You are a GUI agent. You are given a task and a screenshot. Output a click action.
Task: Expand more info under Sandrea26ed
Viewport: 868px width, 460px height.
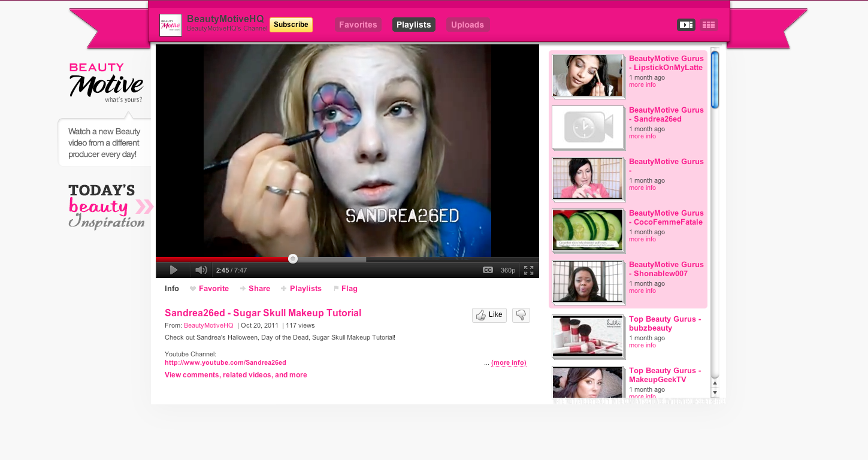click(642, 137)
